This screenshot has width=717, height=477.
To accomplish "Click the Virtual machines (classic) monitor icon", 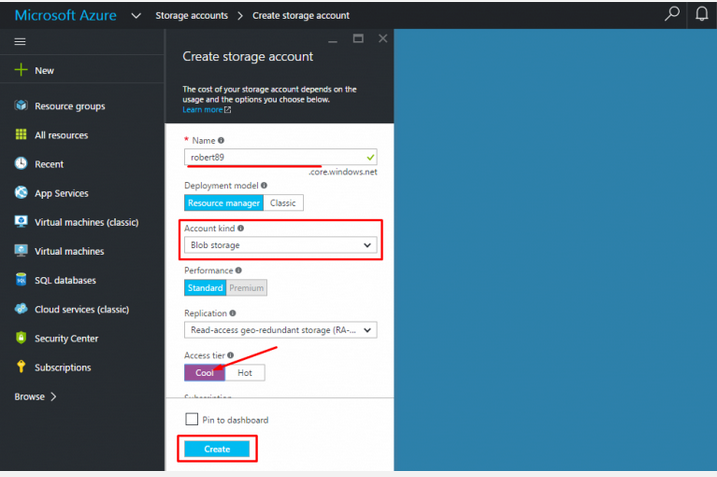I will click(21, 221).
